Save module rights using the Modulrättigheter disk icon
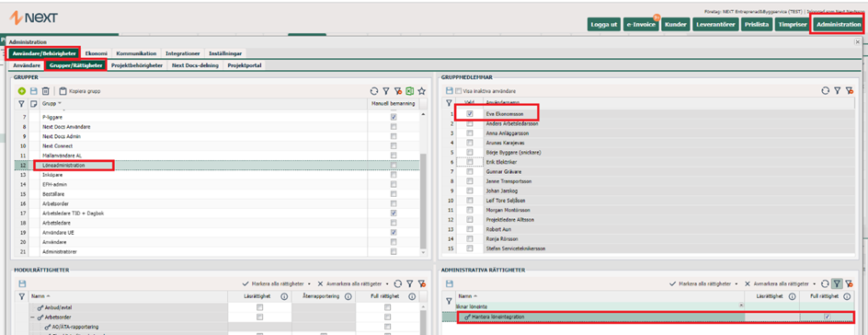 pyautogui.click(x=22, y=283)
